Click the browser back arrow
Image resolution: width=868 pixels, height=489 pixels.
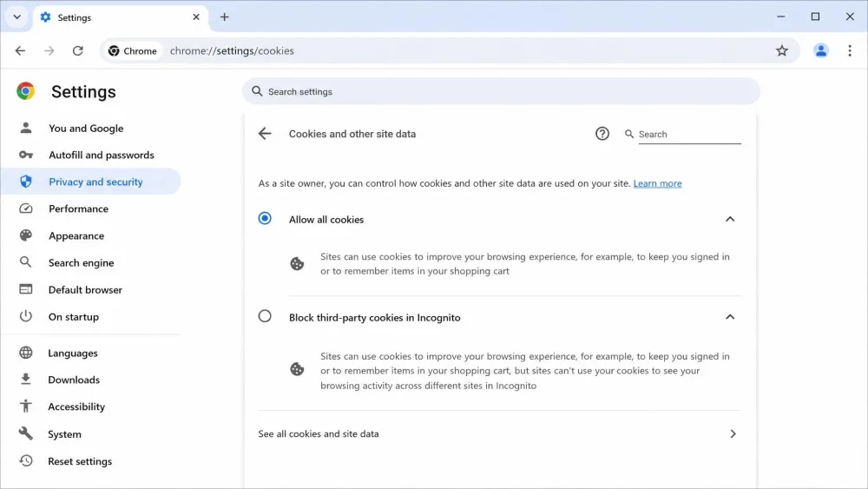[21, 51]
